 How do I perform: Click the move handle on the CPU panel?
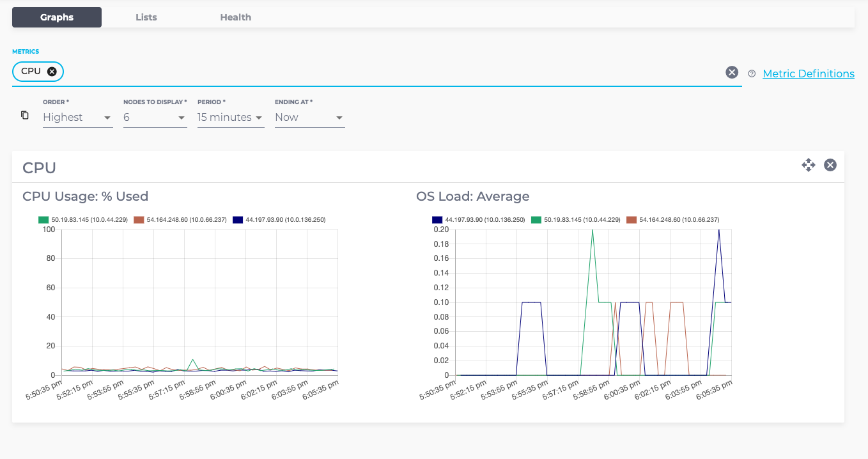tap(809, 165)
